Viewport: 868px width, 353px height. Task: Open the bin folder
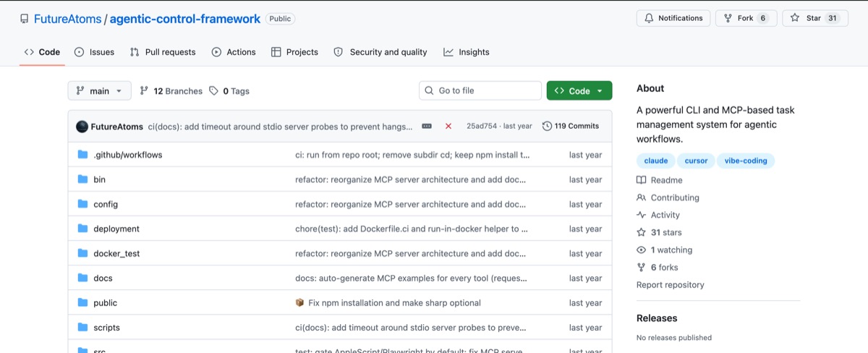pos(99,179)
